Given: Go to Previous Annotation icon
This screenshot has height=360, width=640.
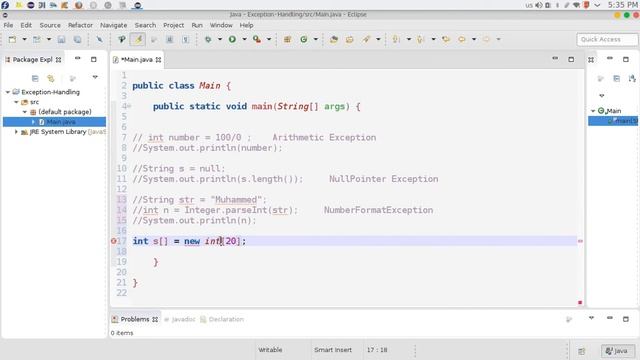Looking at the screenshot, I should point(420,40).
